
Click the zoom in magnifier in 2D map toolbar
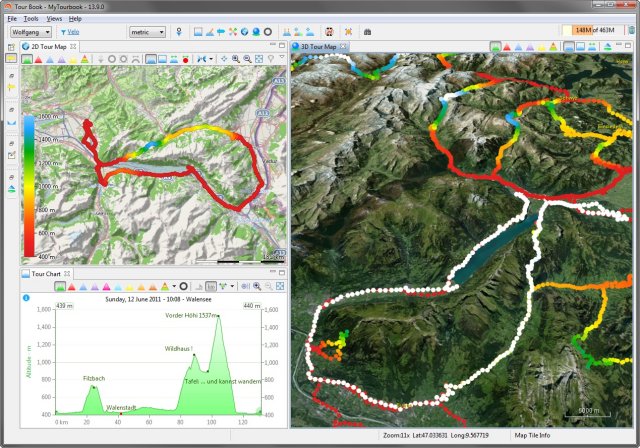point(236,60)
